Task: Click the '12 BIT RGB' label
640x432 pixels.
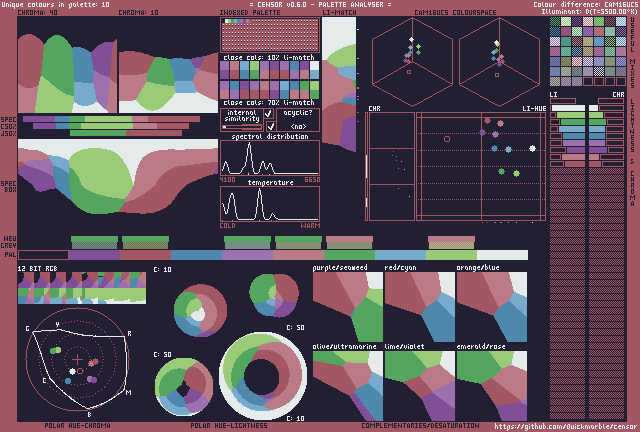Action: 37,269
